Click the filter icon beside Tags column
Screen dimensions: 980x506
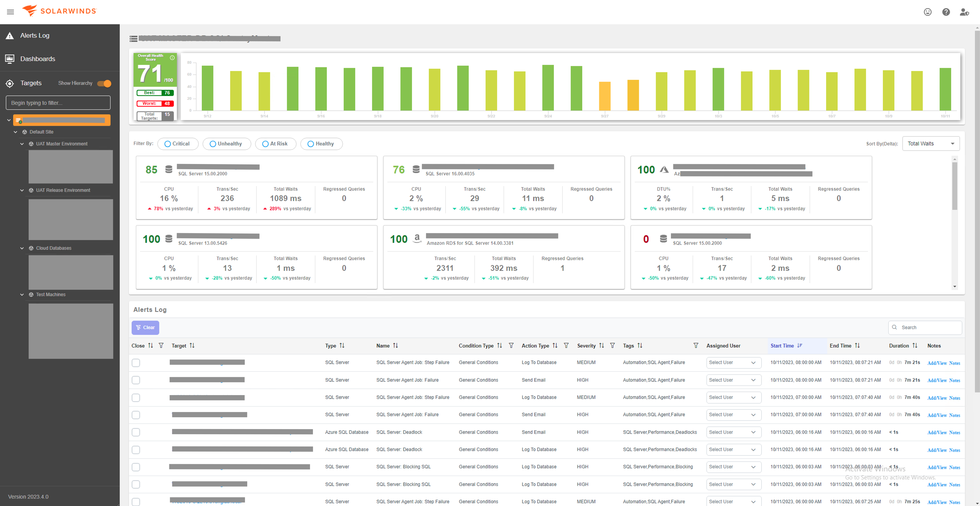coord(695,345)
